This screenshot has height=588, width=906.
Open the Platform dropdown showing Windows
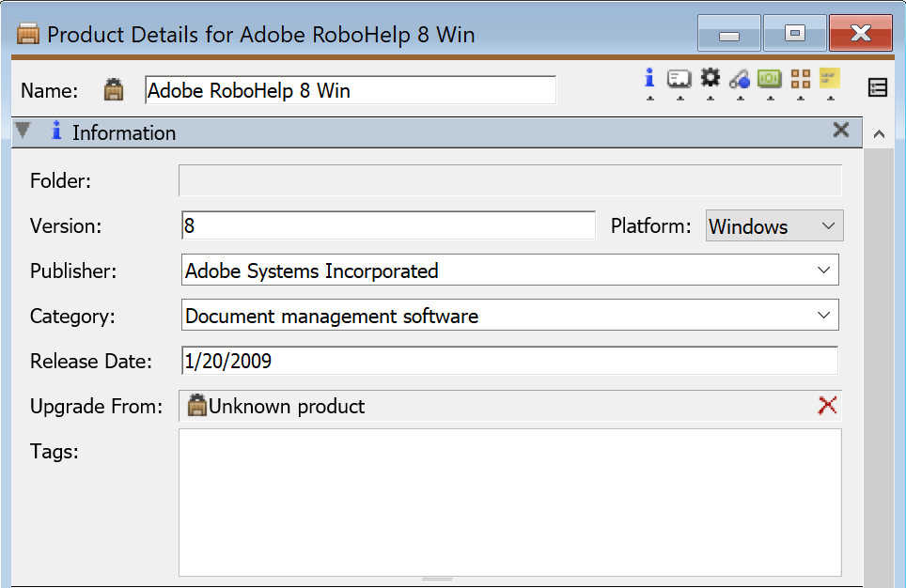pyautogui.click(x=774, y=225)
